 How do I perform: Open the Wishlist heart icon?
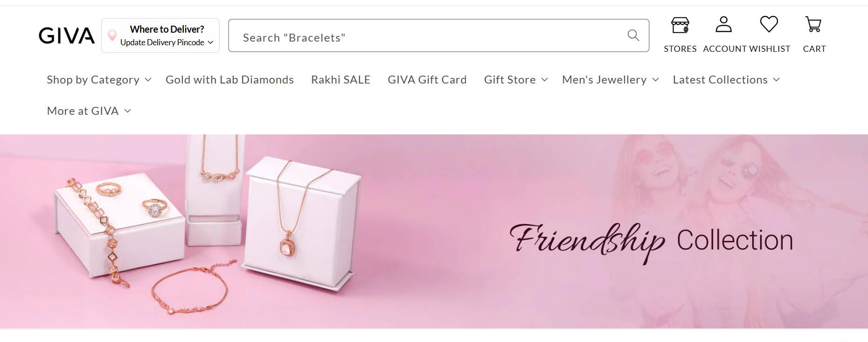click(x=769, y=24)
